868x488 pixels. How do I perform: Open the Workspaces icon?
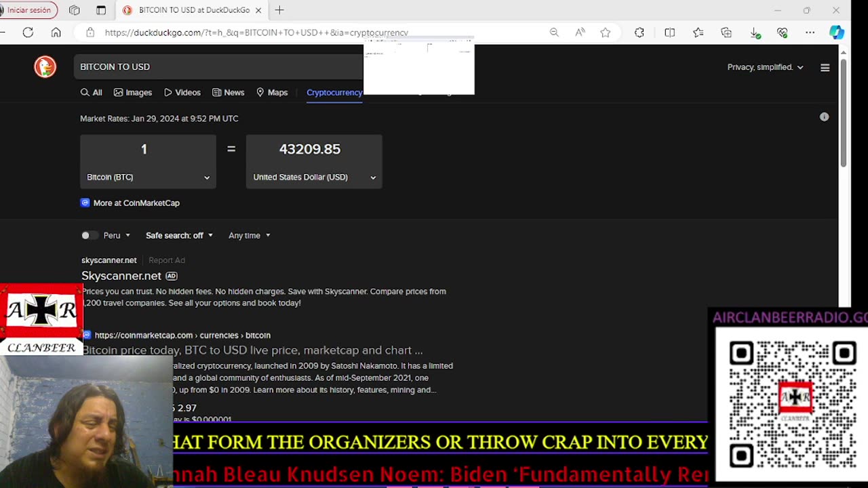coord(75,10)
